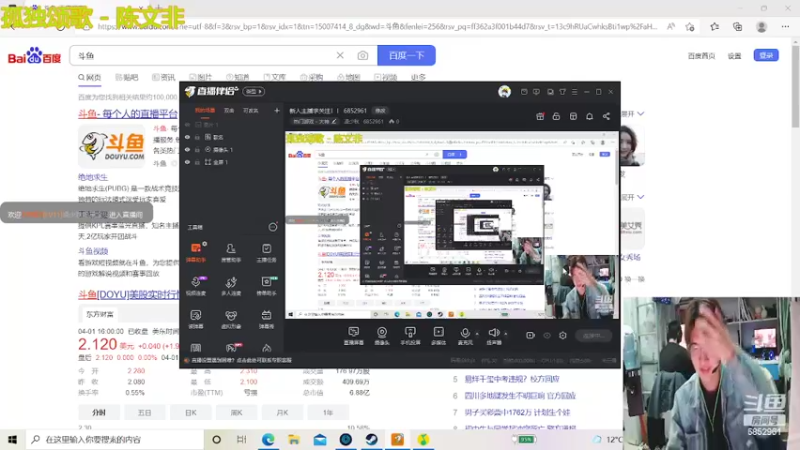The width and height of the screenshot is (800, 450).
Task: Open the hamburger menu in streaming app title bar
Action: point(574,92)
